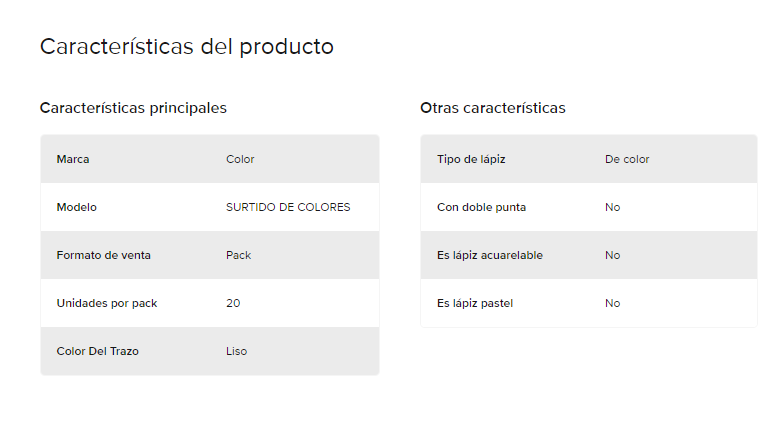
Task: Select the 'Otras características' section title
Action: click(492, 108)
